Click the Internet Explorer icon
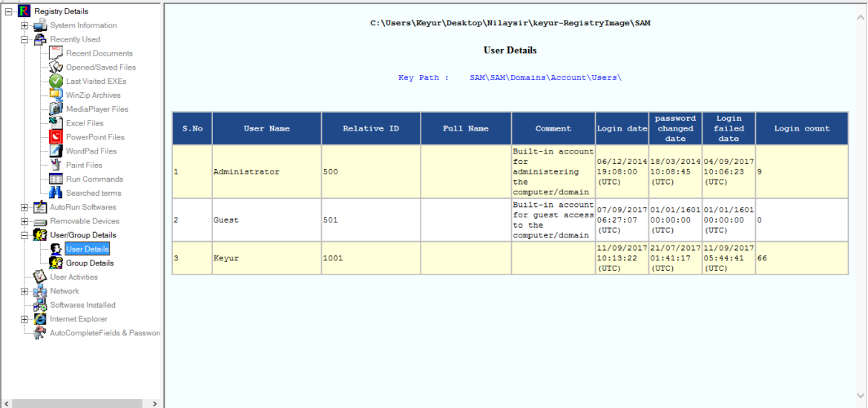 pyautogui.click(x=40, y=319)
